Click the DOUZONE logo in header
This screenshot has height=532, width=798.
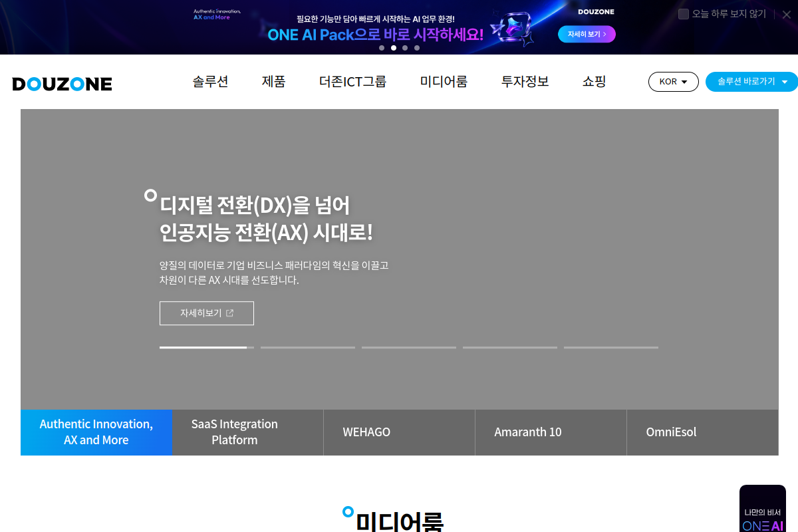[x=62, y=84]
